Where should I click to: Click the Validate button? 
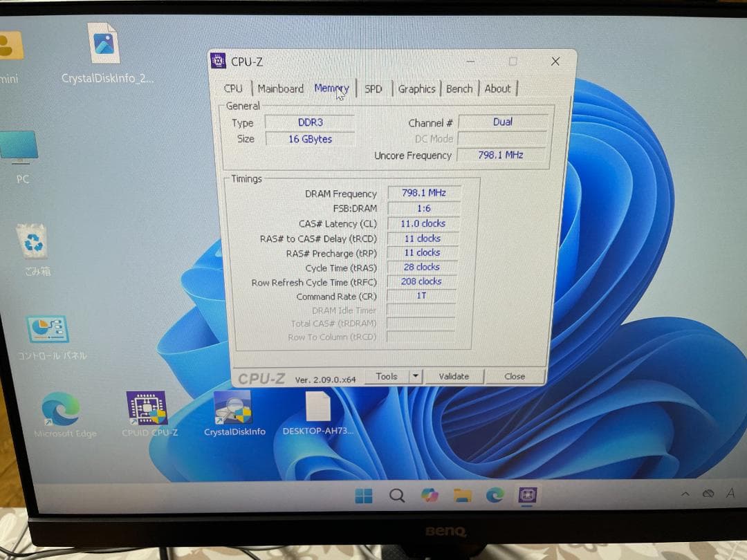click(x=454, y=376)
